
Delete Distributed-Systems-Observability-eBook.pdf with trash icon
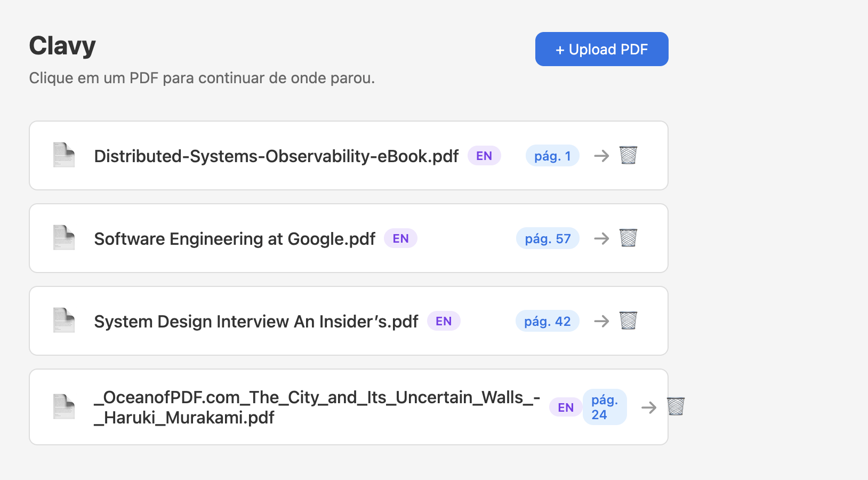point(628,155)
